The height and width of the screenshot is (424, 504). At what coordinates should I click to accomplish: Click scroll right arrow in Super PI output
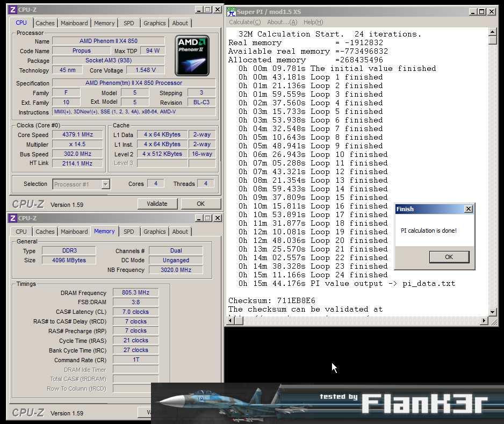484,320
